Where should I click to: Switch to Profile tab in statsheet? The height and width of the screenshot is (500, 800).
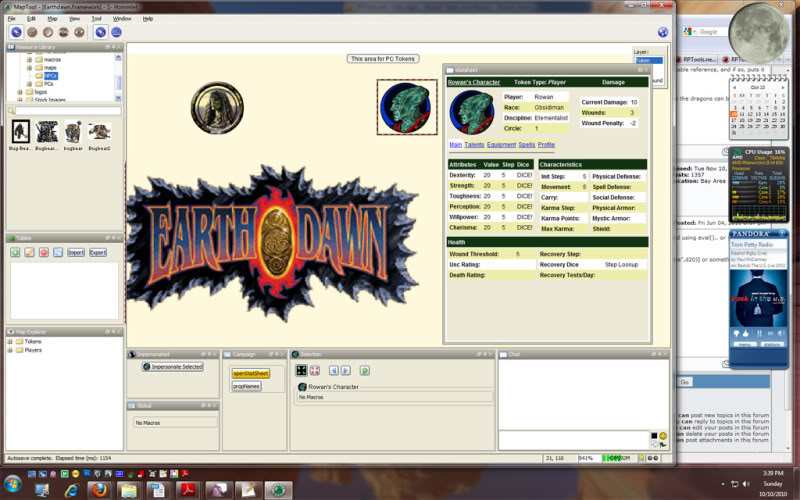click(x=546, y=145)
